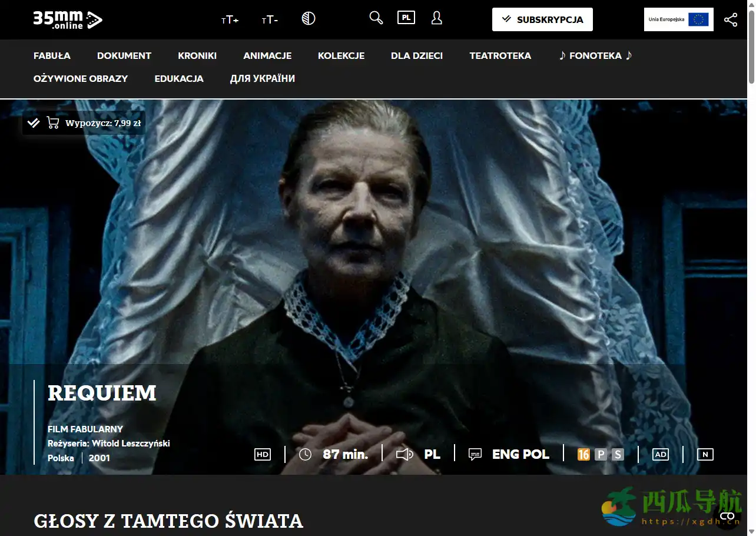
Task: Increase text size with tT+ icon
Action: click(230, 20)
